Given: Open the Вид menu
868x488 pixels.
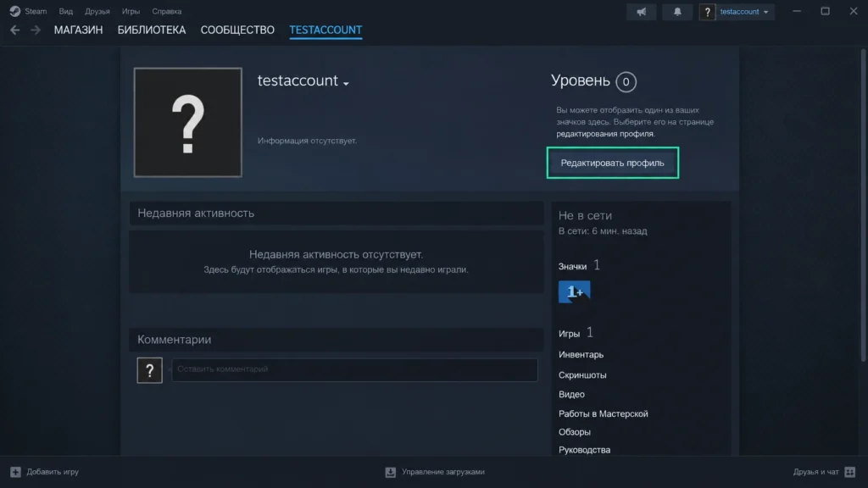Looking at the screenshot, I should pos(66,11).
